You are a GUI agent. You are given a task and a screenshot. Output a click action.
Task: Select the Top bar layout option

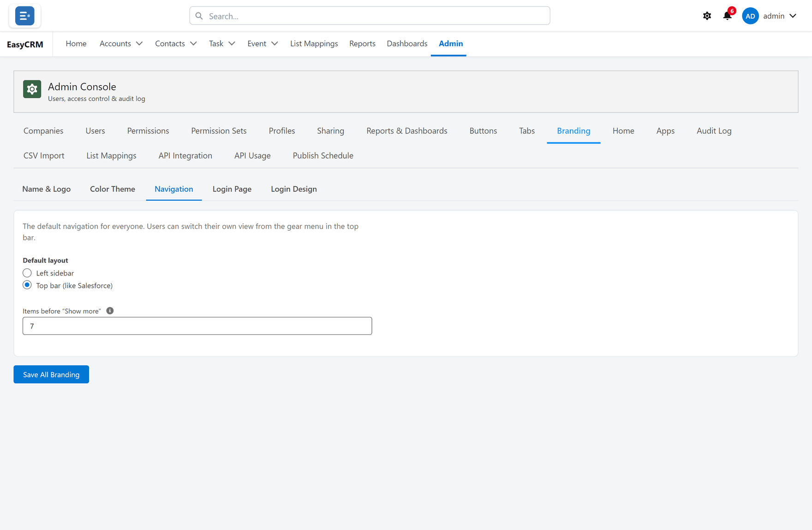pos(27,286)
